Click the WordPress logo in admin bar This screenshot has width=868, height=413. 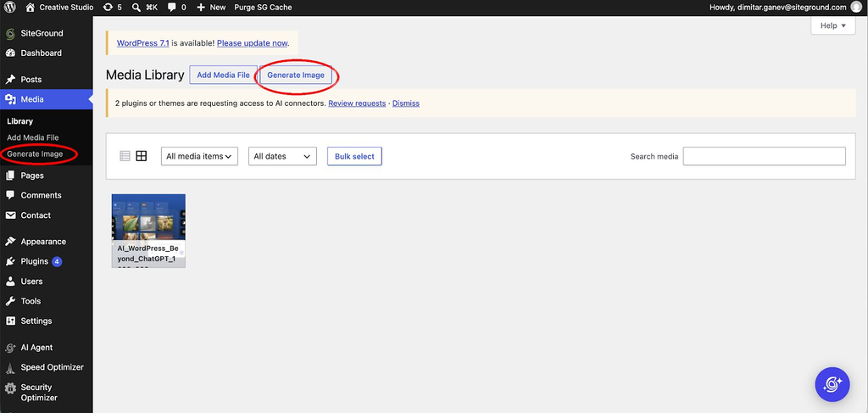point(10,7)
